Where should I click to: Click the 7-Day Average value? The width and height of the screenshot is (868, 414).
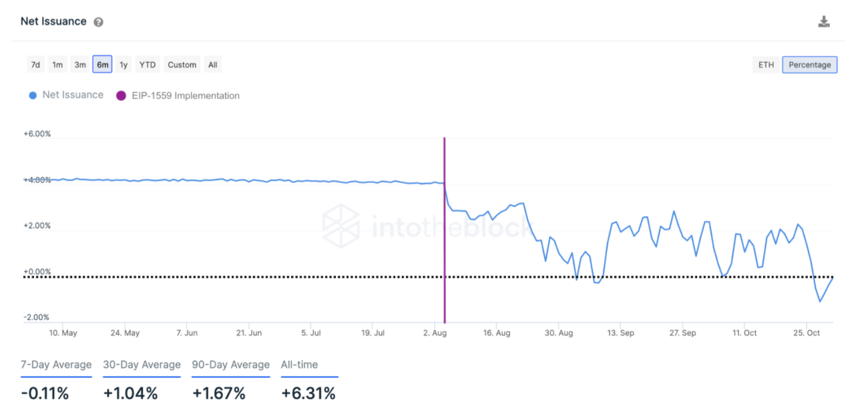[x=45, y=393]
